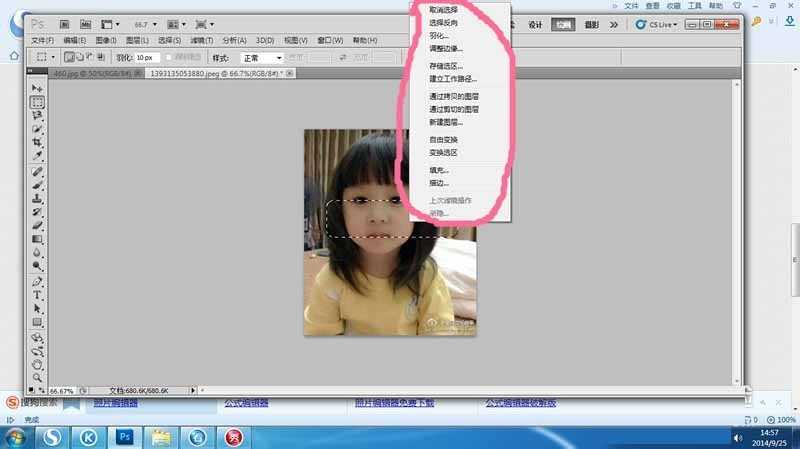Select the Type (T) tool
800x449 pixels.
(x=37, y=295)
